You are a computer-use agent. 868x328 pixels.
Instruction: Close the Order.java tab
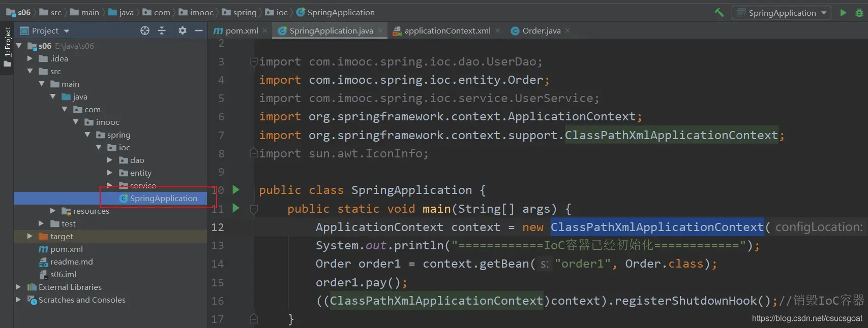567,31
